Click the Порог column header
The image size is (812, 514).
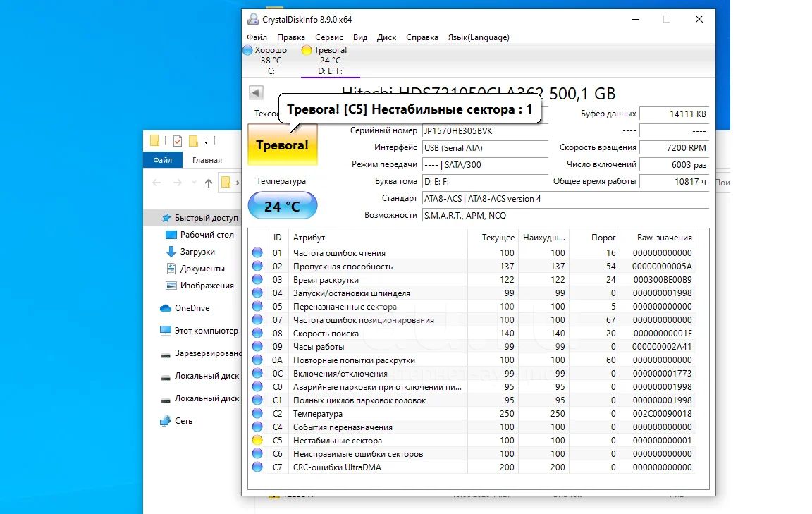tap(594, 238)
